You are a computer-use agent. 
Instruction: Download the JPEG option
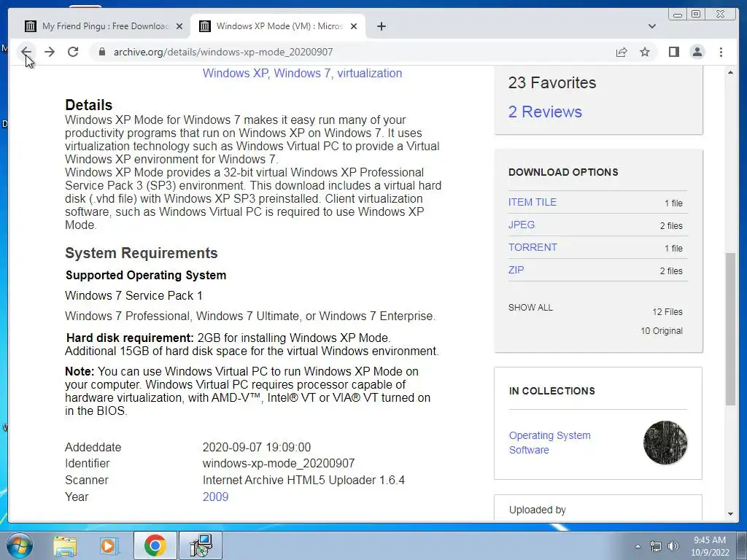521,225
